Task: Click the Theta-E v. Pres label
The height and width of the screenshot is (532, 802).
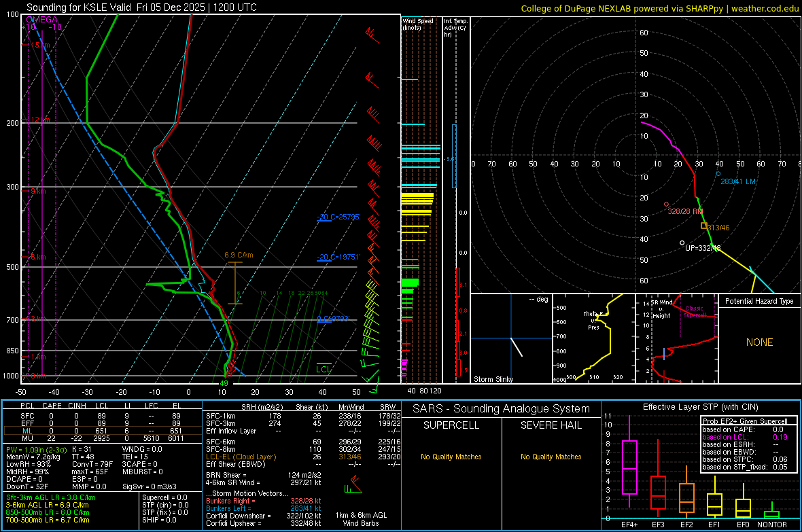Action: (593, 320)
